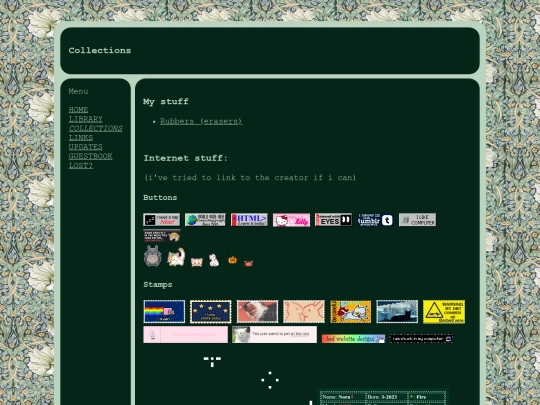Click the yellow WARNING diet stamp
540x405 pixels.
tap(444, 312)
